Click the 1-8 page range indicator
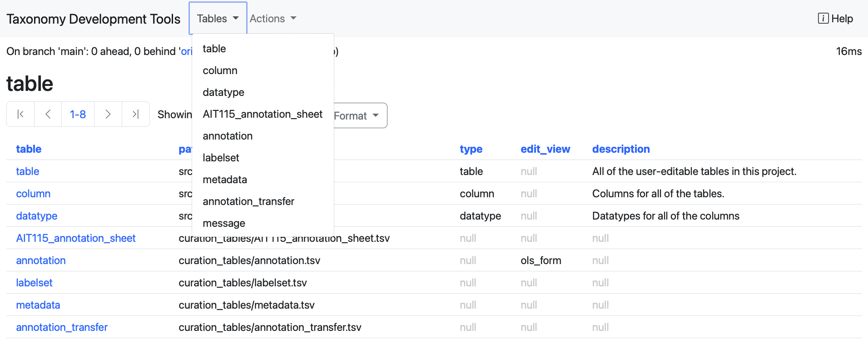This screenshot has height=345, width=868. click(78, 114)
